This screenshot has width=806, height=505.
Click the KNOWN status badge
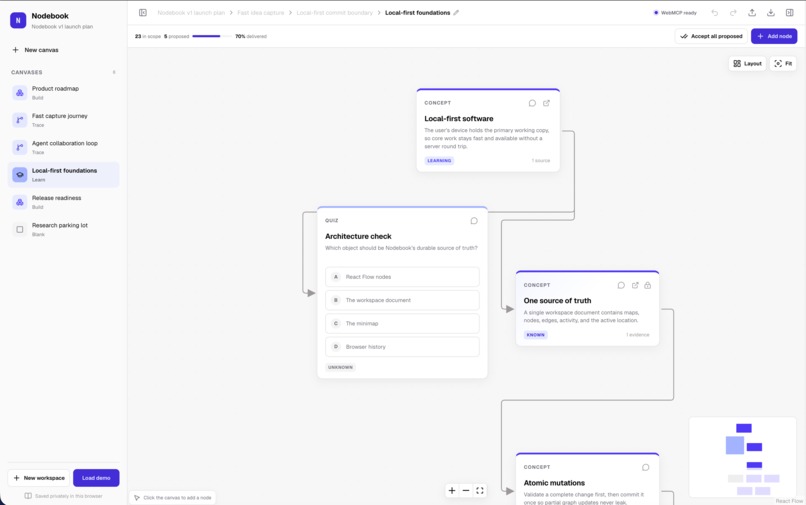535,335
